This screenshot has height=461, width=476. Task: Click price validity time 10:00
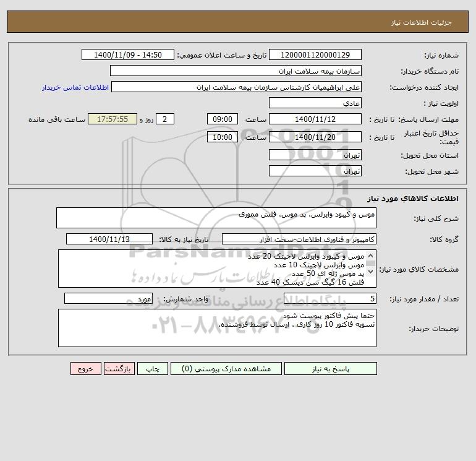coord(223,137)
